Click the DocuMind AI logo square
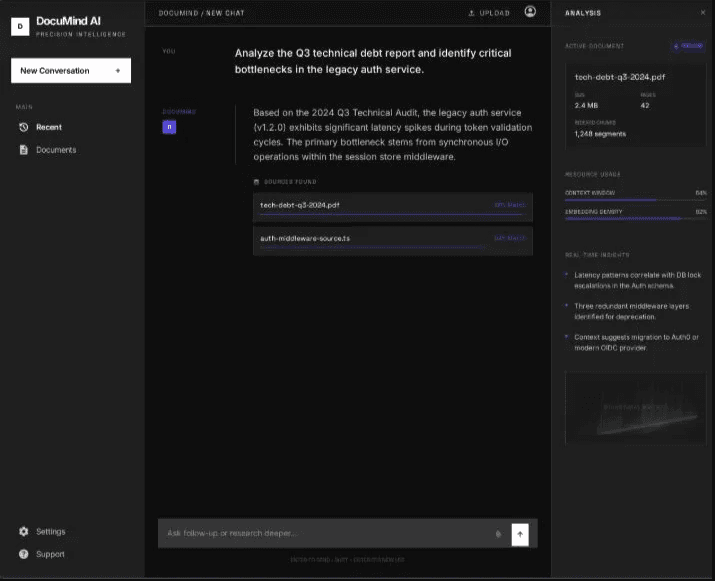This screenshot has height=581, width=715. (20, 26)
